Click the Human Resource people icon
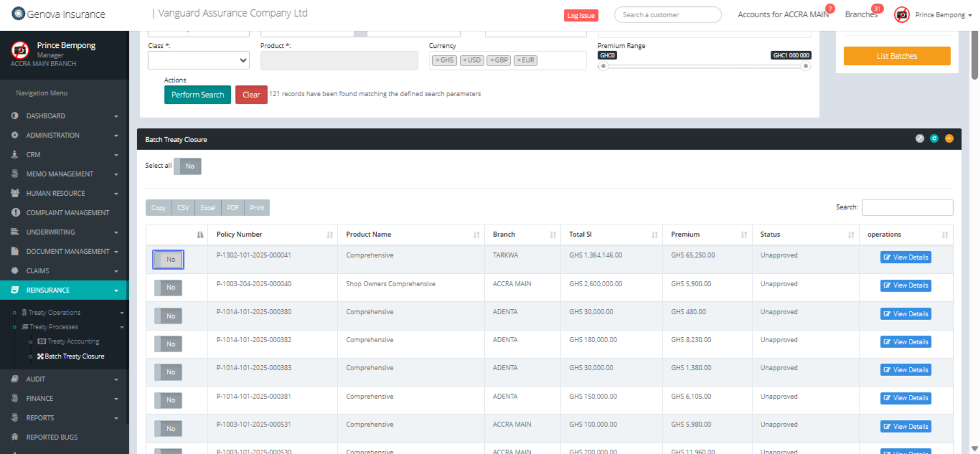 pyautogui.click(x=15, y=193)
